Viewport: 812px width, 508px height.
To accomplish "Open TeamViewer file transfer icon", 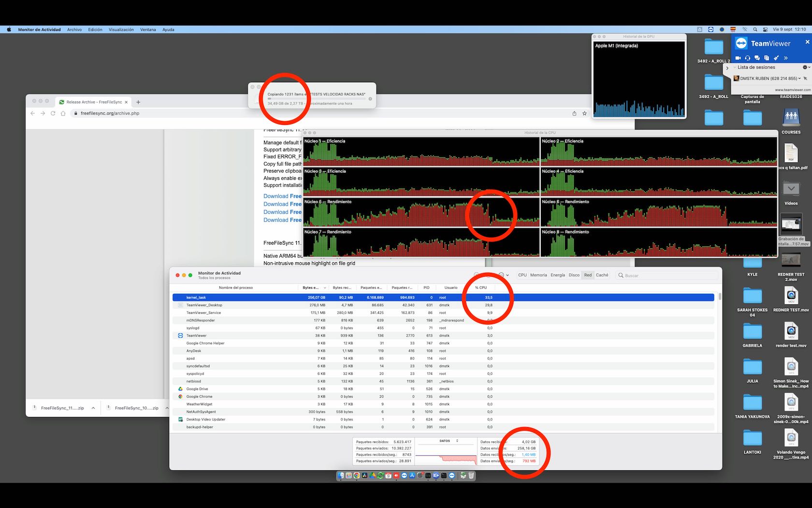I will tap(767, 58).
